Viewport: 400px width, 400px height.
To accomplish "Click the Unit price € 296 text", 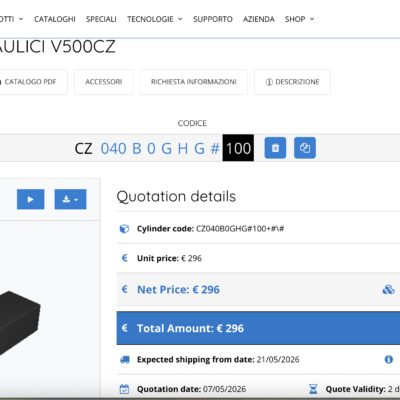I will click(x=169, y=258).
